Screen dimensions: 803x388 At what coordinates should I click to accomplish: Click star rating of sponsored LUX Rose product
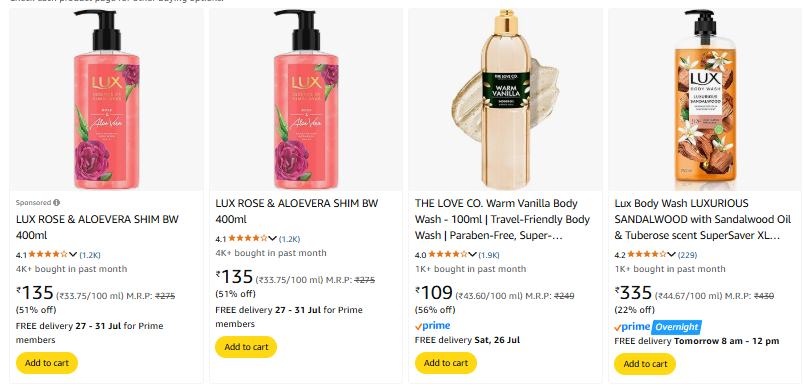(48, 254)
